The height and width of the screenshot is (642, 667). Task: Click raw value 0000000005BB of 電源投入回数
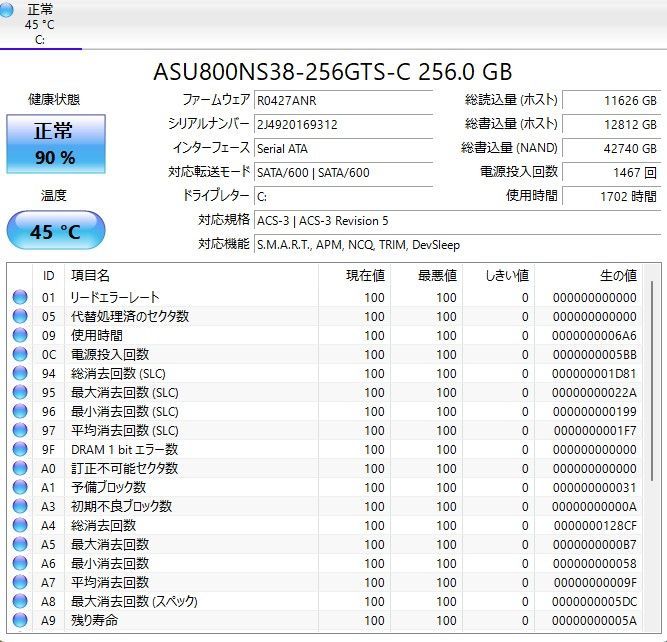(x=594, y=354)
